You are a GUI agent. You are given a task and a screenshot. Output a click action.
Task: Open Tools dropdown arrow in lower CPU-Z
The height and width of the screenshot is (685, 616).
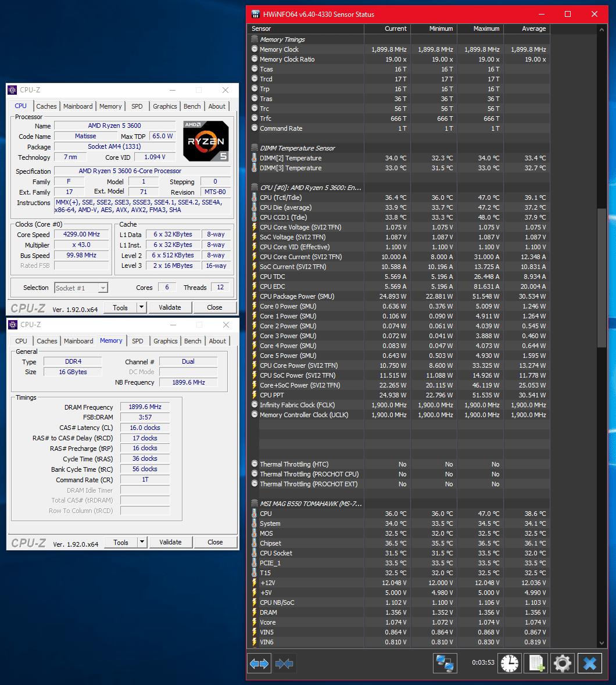tap(142, 541)
